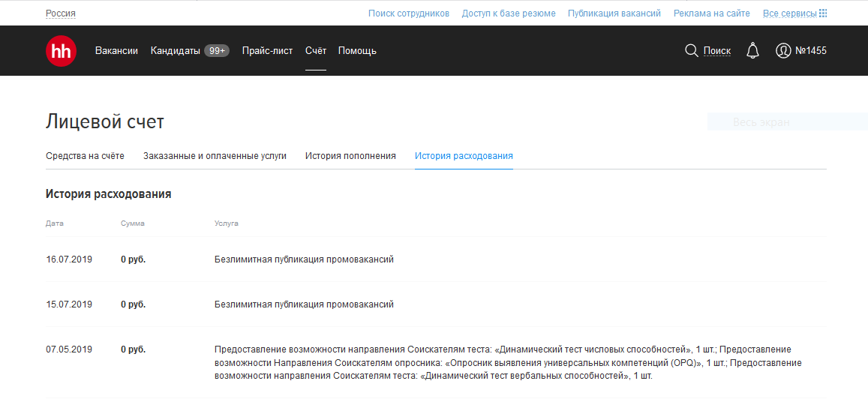Open the Помощь menu item
Image resolution: width=868 pixels, height=399 pixels.
357,51
